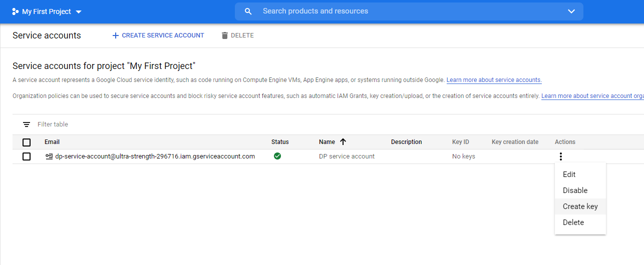Focus the Search products and resources field
644x265 pixels.
tap(409, 11)
